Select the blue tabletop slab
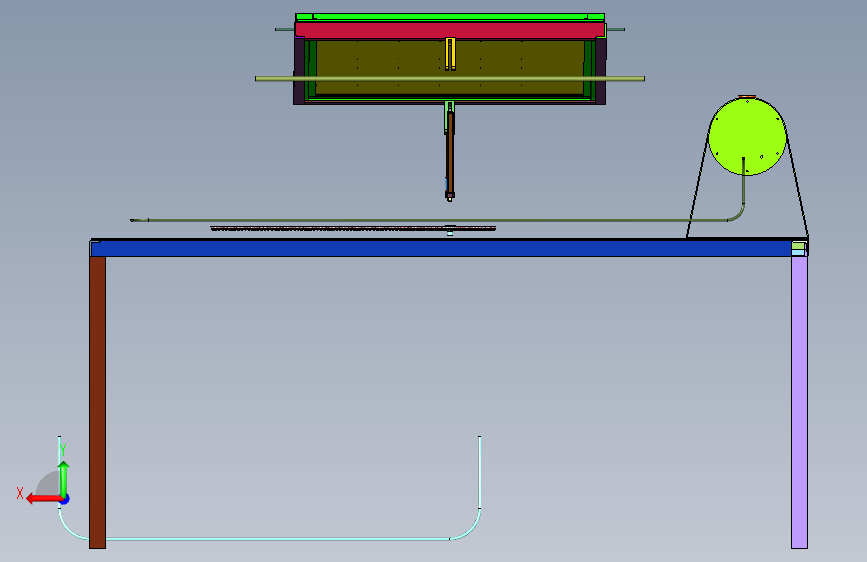The image size is (867, 562). tap(441, 248)
